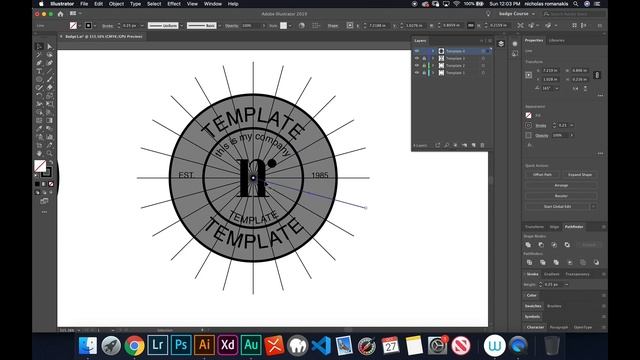This screenshot has width=640, height=360.
Task: Click the Trim pathfinder icon
Action: (542, 262)
